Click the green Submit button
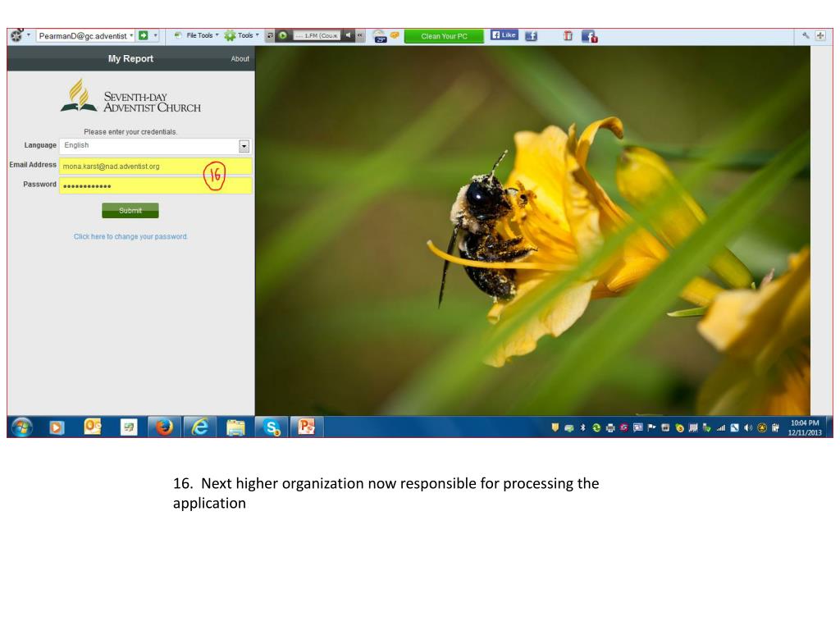Image resolution: width=840 pixels, height=630 pixels. coord(130,211)
